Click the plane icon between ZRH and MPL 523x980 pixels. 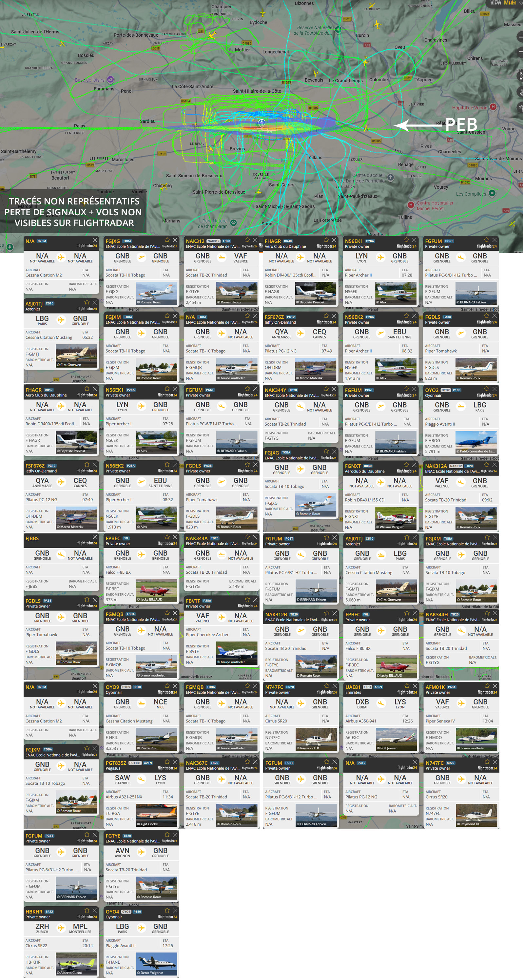(x=61, y=927)
